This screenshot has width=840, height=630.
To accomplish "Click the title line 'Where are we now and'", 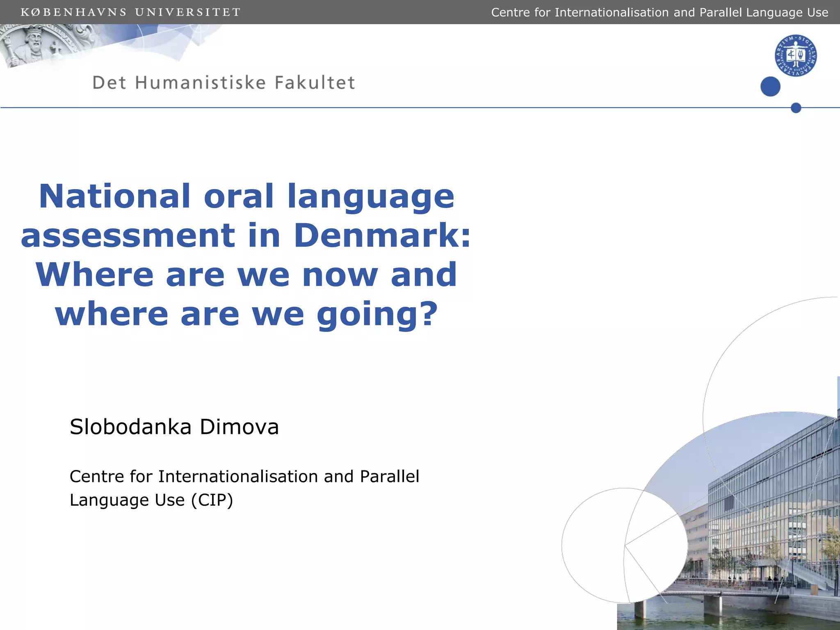I will pos(246,274).
